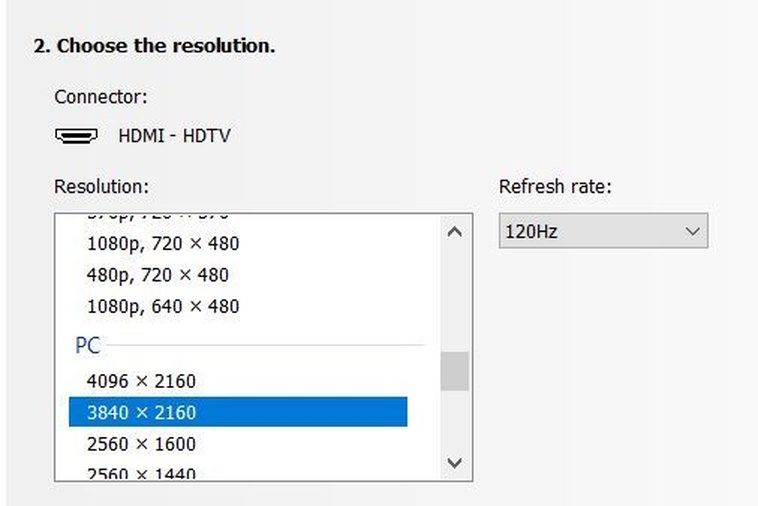Click the resolution list scroll-up arrow
The height and width of the screenshot is (506, 758).
coord(454,232)
